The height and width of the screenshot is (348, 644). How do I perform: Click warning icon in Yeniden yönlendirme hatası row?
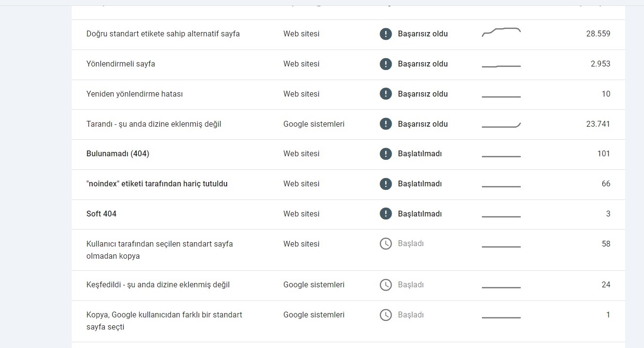[385, 94]
